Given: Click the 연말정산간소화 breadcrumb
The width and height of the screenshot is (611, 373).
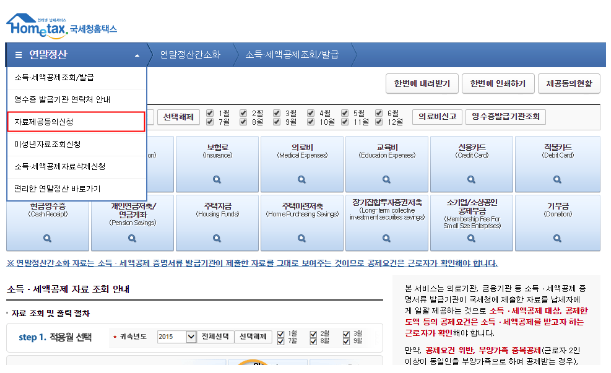Looking at the screenshot, I should coord(190,55).
